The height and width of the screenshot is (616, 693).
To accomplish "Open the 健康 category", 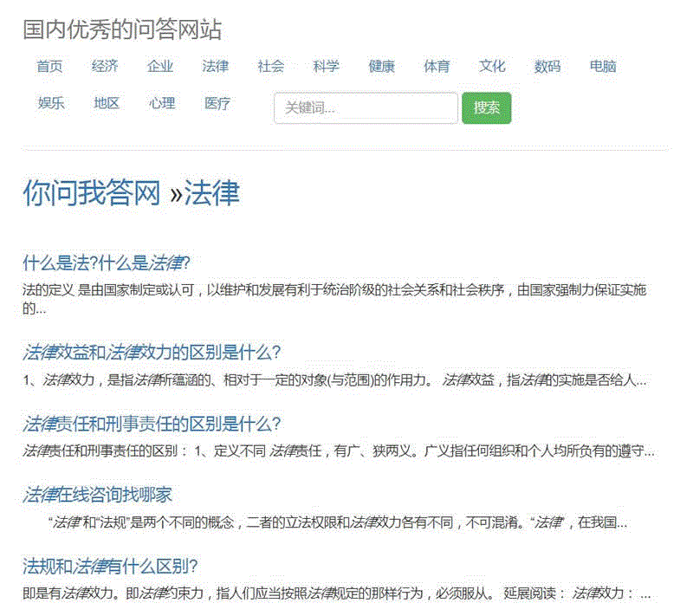I will coord(382,67).
